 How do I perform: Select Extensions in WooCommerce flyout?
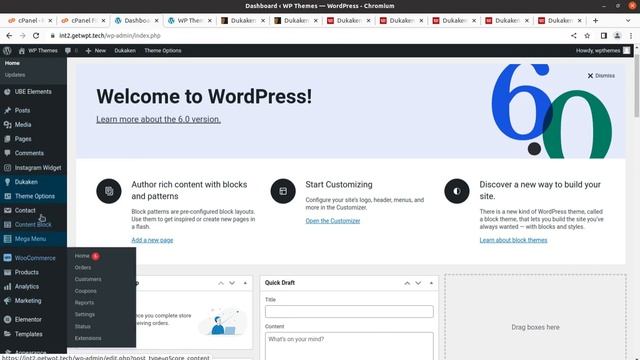tap(88, 338)
